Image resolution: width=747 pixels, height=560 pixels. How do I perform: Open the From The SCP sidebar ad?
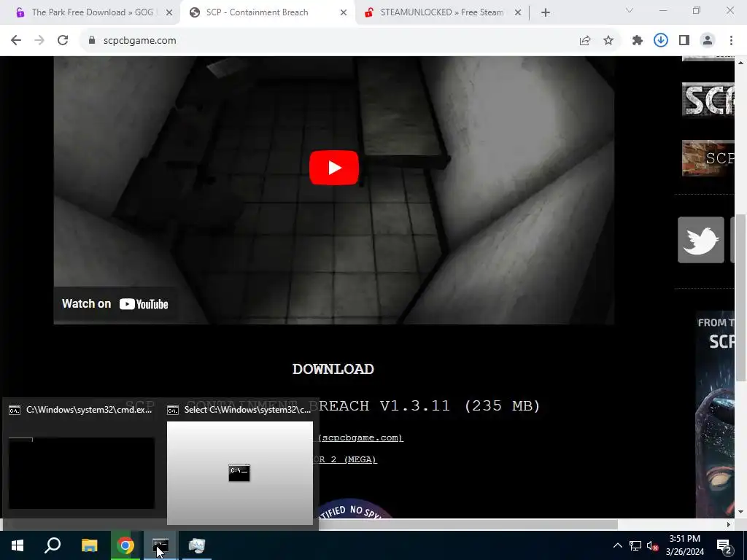point(715,414)
